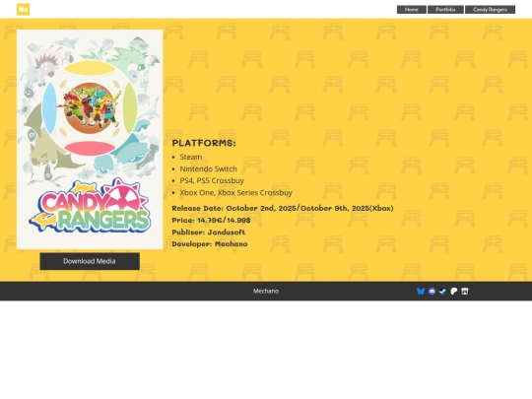Click the Candy Rangers cover art image

pyautogui.click(x=90, y=140)
